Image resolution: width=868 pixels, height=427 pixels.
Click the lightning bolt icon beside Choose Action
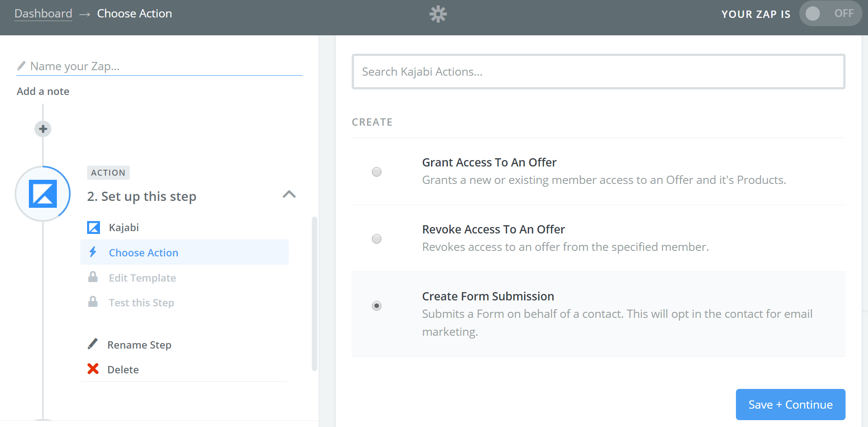pos(93,252)
